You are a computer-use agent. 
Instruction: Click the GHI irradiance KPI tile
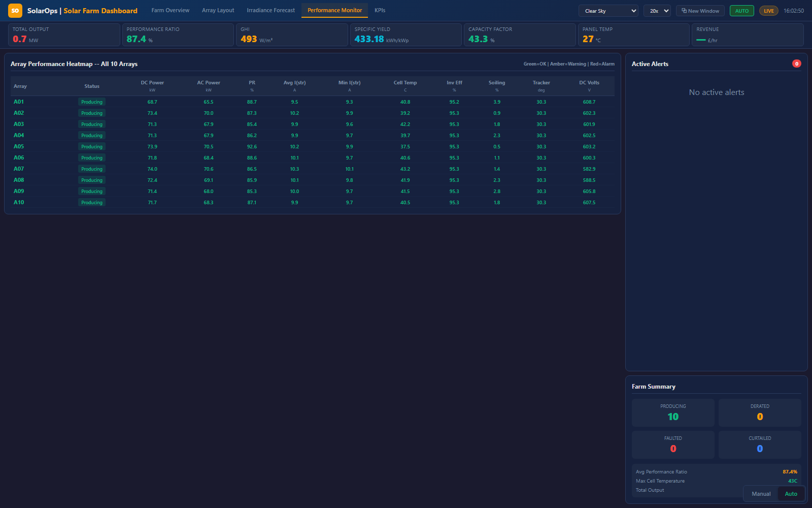[x=292, y=35]
